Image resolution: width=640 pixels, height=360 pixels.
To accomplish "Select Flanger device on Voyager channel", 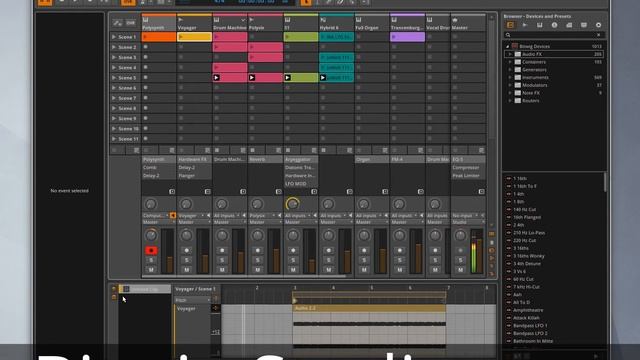I will tap(194, 176).
